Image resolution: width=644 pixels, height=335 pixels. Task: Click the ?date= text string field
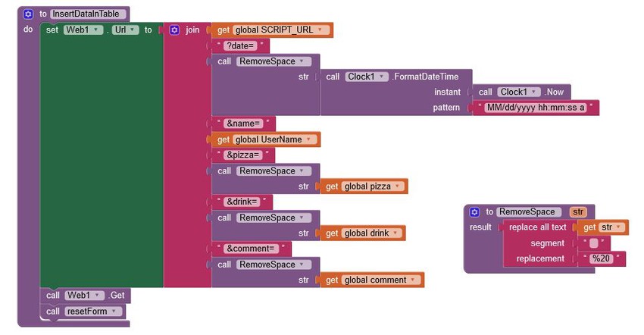[x=240, y=45]
